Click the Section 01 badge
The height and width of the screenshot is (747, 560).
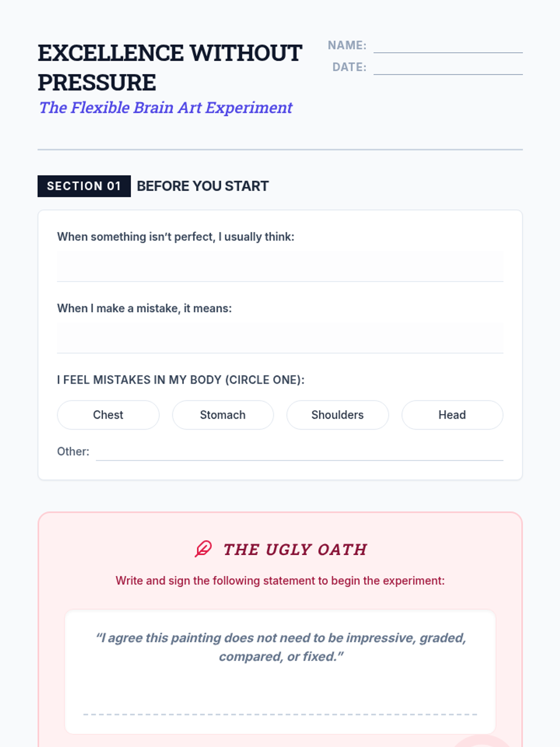pos(84,186)
